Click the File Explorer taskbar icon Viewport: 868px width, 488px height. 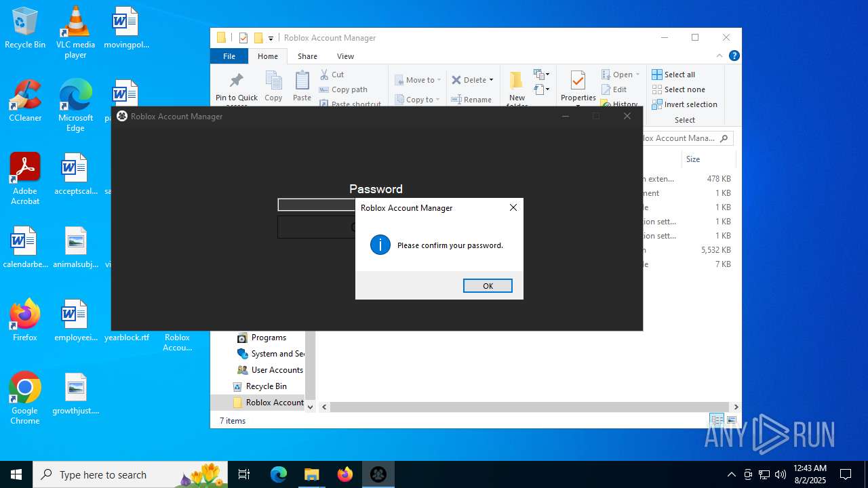[312, 474]
